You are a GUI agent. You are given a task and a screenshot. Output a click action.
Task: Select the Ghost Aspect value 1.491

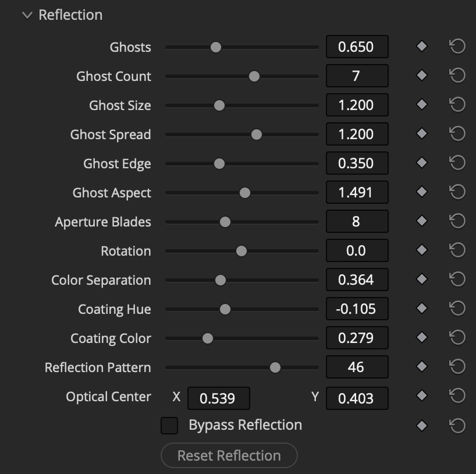(x=357, y=192)
